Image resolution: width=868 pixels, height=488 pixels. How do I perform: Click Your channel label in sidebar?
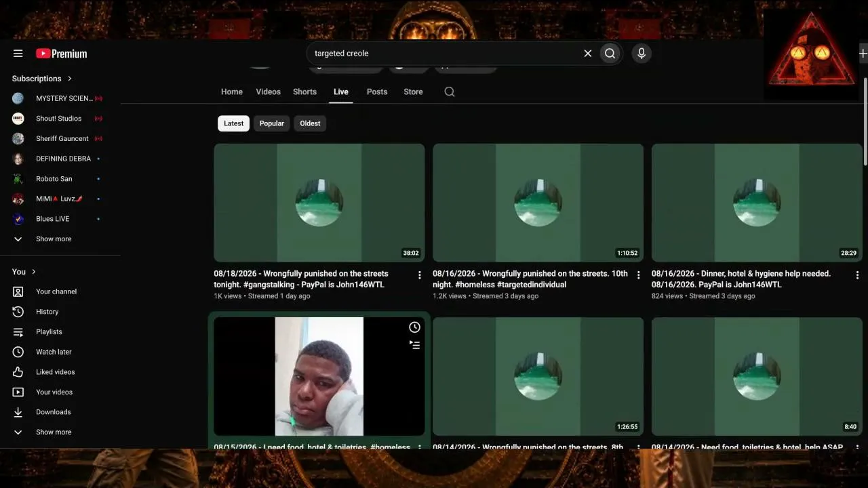[x=56, y=291]
